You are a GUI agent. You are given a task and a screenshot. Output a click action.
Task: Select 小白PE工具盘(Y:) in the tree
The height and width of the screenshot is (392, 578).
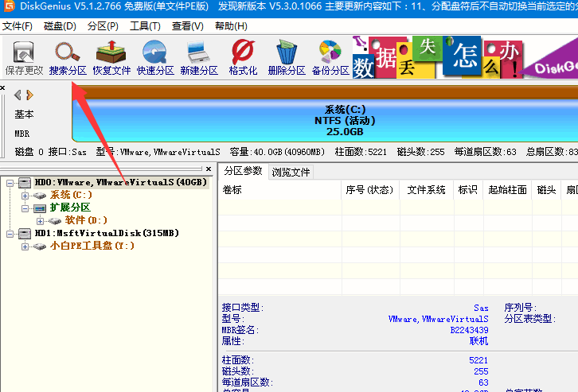coord(92,246)
